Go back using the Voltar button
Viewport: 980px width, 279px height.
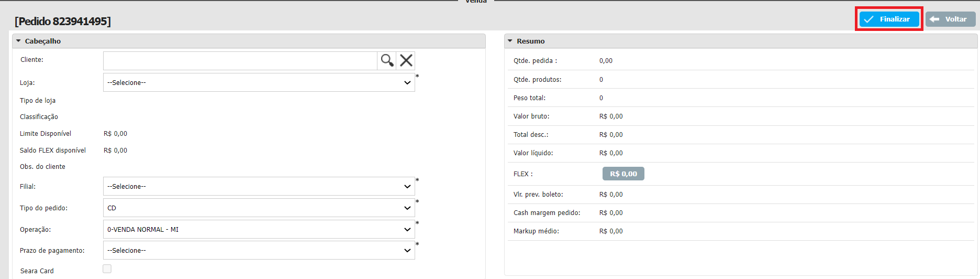[x=950, y=19]
